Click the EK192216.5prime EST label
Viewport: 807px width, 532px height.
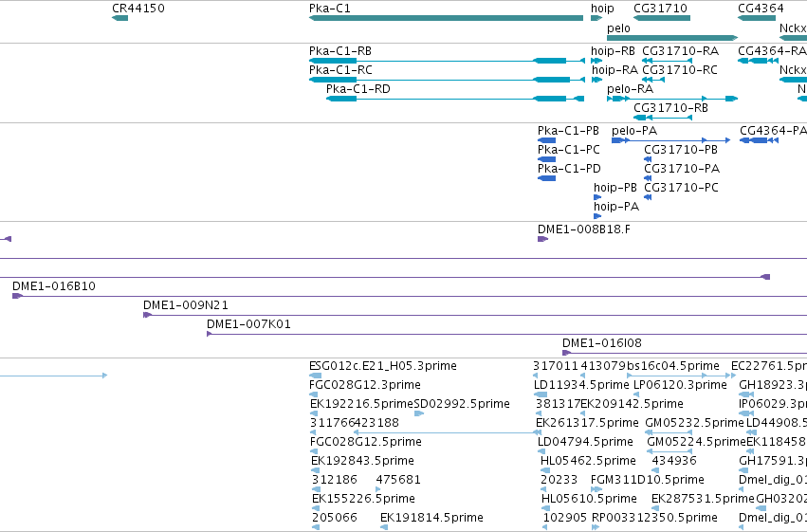[x=362, y=404]
